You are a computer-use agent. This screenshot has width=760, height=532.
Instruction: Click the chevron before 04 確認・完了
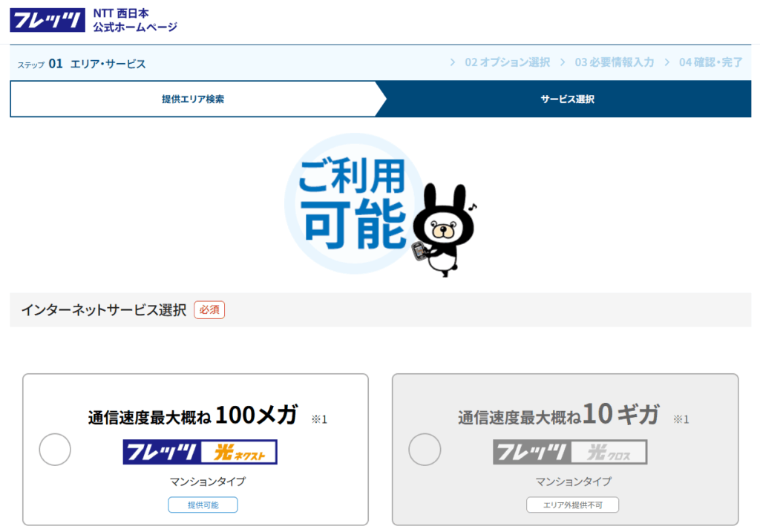pos(667,62)
